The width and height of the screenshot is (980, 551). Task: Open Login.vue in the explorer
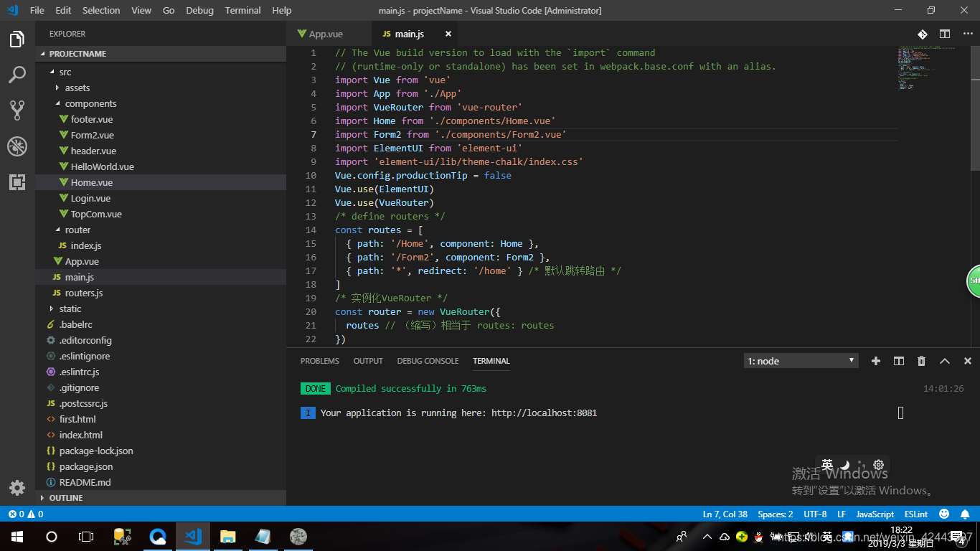click(161, 199)
